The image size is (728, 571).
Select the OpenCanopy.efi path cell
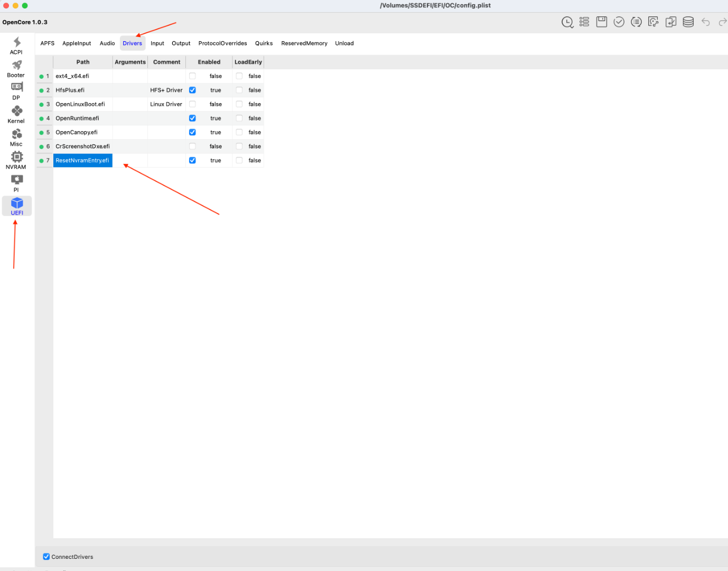coord(83,132)
